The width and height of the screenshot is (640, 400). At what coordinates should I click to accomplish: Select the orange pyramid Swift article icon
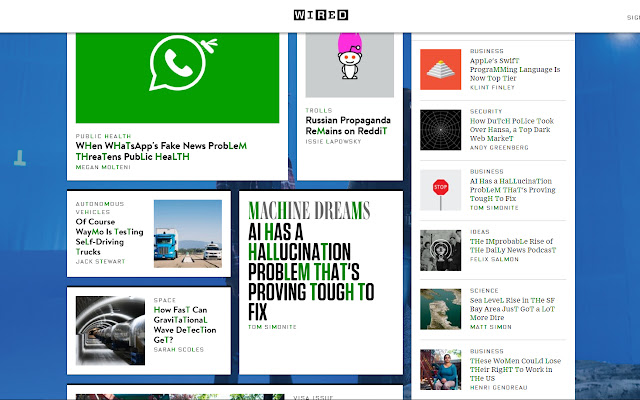(x=440, y=69)
